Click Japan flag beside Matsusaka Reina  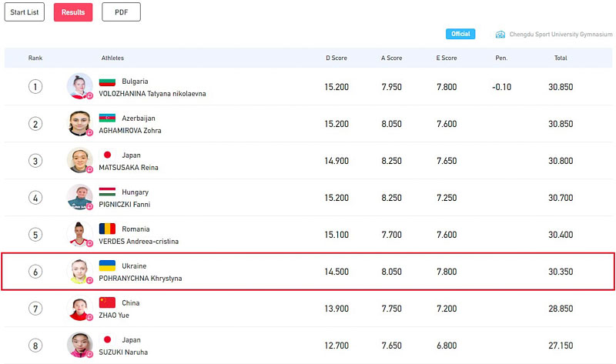coord(107,155)
